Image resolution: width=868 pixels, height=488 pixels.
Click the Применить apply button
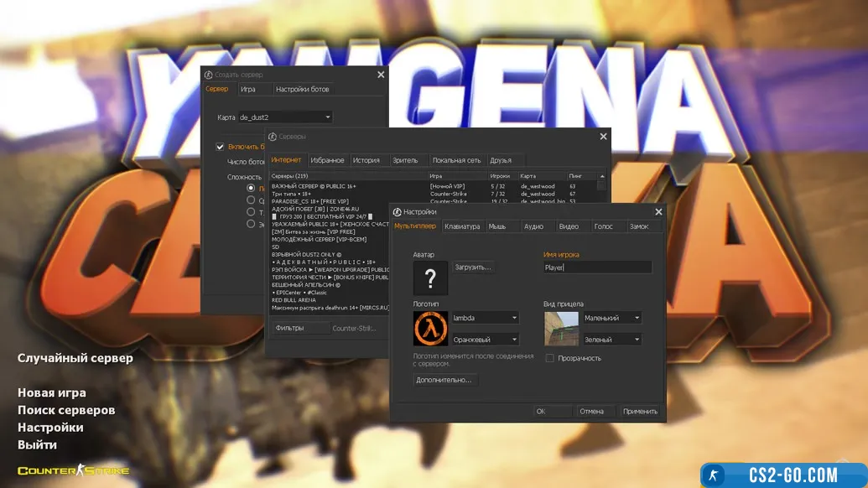click(640, 412)
